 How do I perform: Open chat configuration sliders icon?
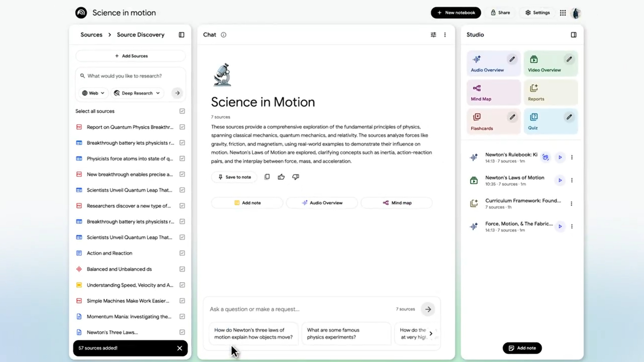point(433,35)
